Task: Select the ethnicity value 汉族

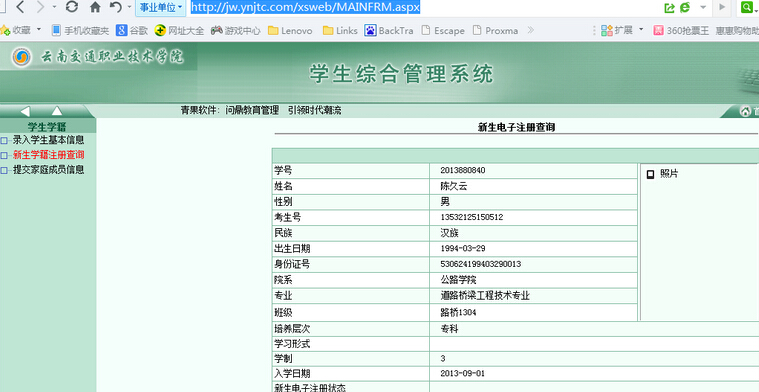Action: [x=449, y=233]
